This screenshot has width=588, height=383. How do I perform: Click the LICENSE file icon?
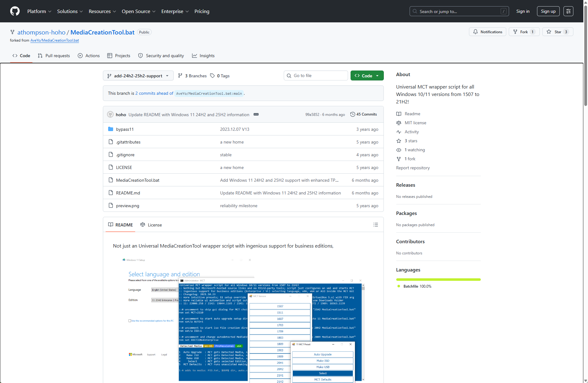(x=111, y=167)
